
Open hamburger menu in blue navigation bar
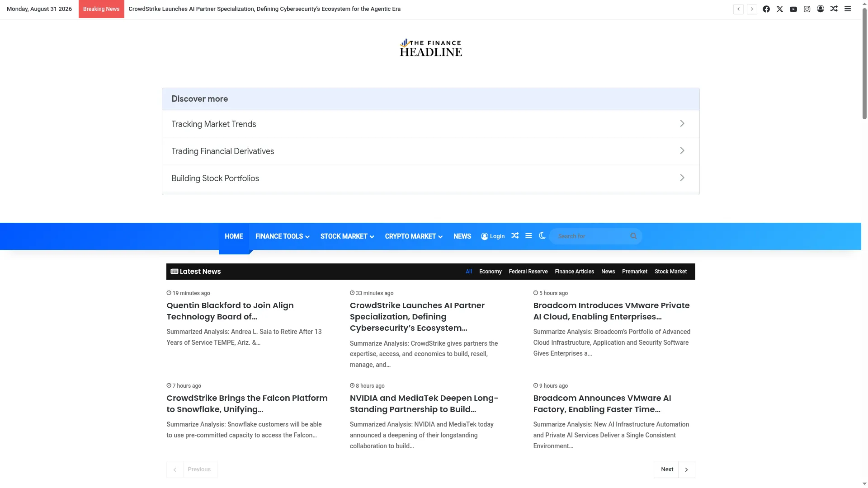[528, 236]
